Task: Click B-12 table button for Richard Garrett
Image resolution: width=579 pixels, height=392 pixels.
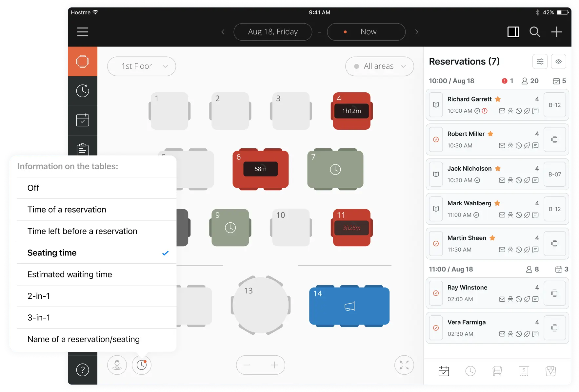Action: tap(555, 105)
